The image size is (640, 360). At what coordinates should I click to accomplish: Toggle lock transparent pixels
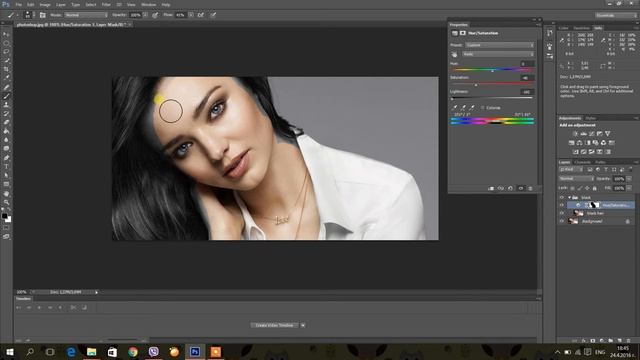[572, 188]
